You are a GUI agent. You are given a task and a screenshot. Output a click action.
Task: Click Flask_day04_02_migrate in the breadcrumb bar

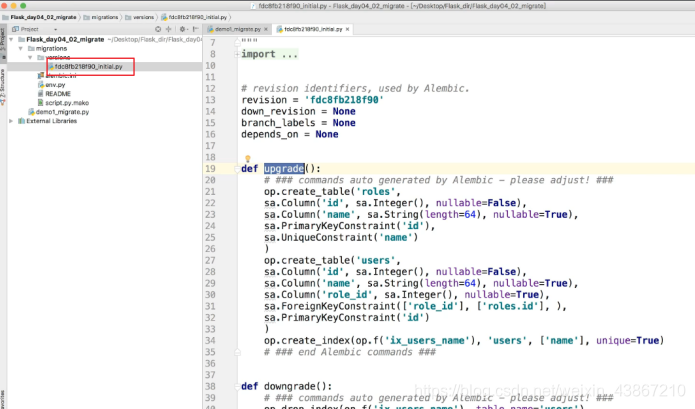(43, 17)
